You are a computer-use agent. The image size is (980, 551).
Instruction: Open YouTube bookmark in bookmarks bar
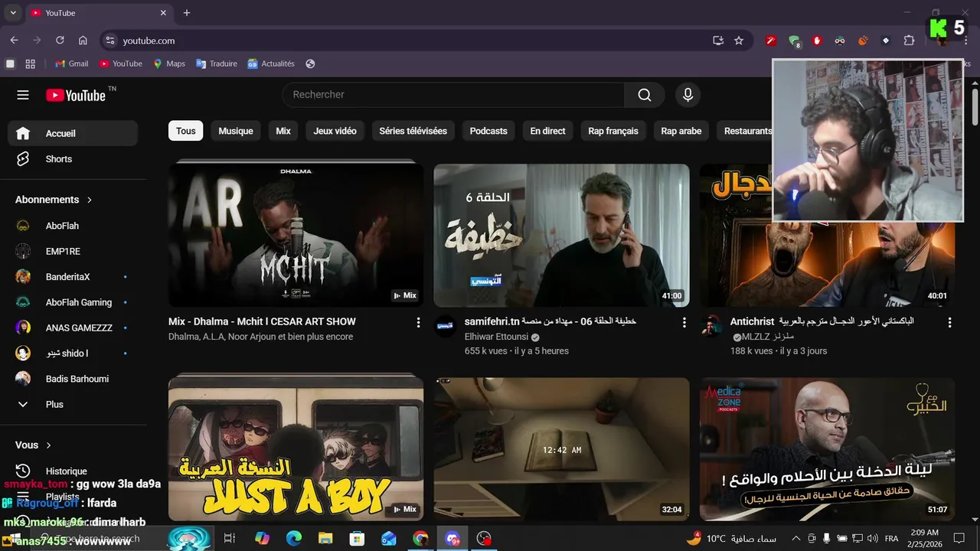click(120, 64)
